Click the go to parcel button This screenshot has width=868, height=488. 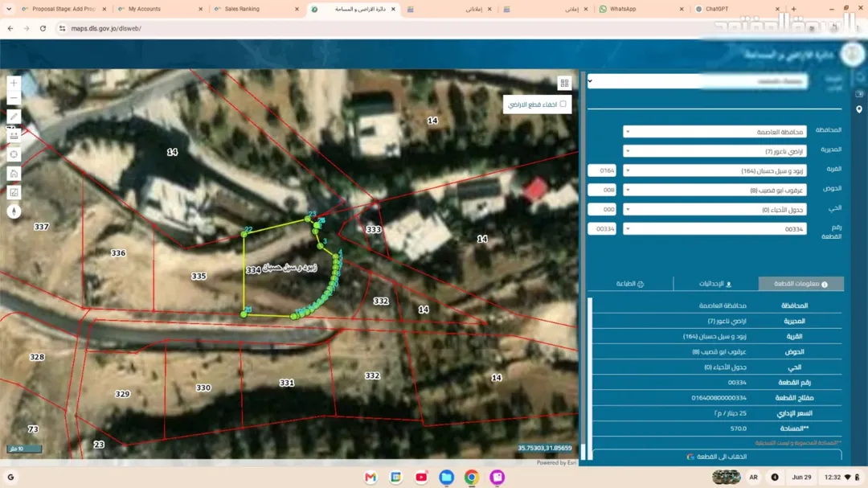717,457
